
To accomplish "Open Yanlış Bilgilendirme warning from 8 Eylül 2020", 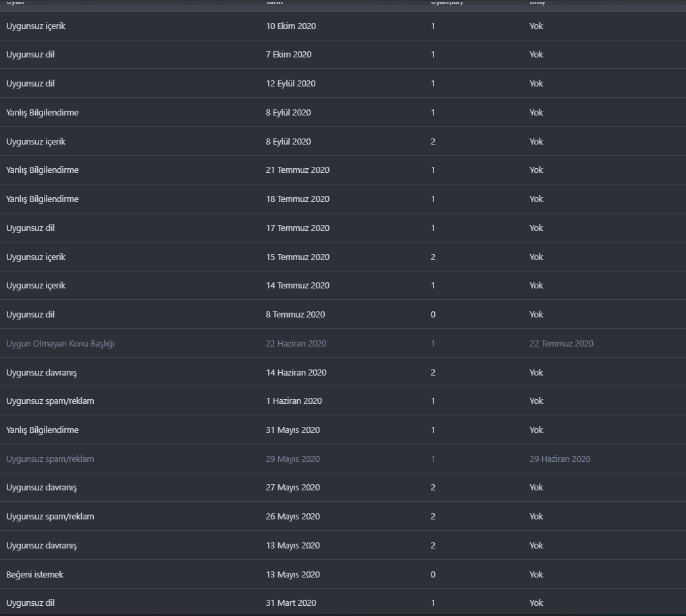I will point(43,113).
